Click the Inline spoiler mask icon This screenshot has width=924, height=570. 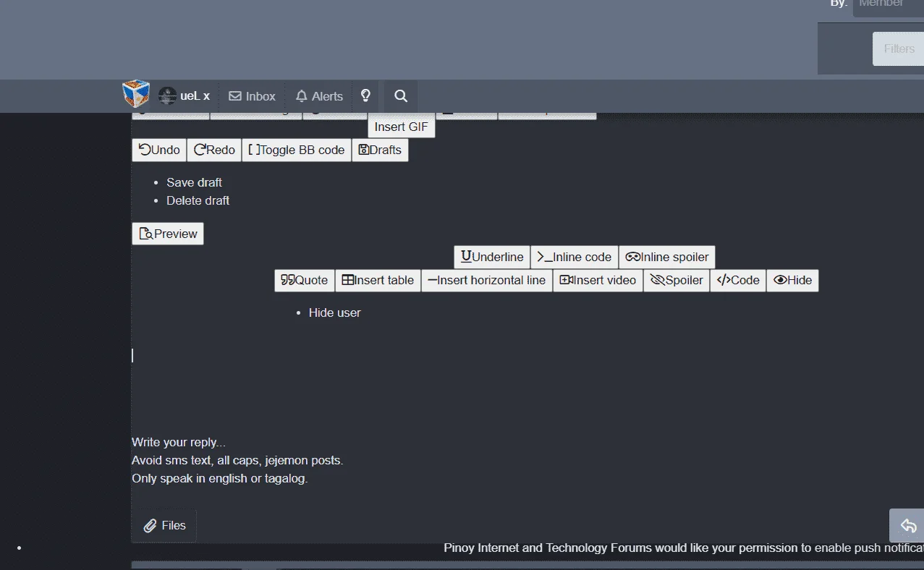pyautogui.click(x=633, y=257)
